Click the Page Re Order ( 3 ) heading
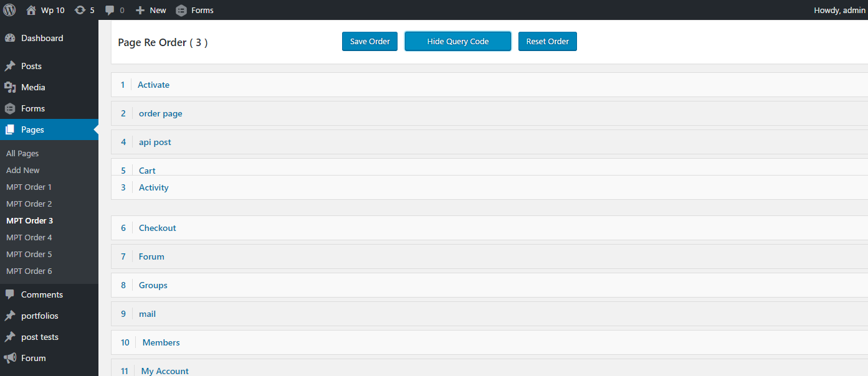Screen dimensions: 868x376 163,42
